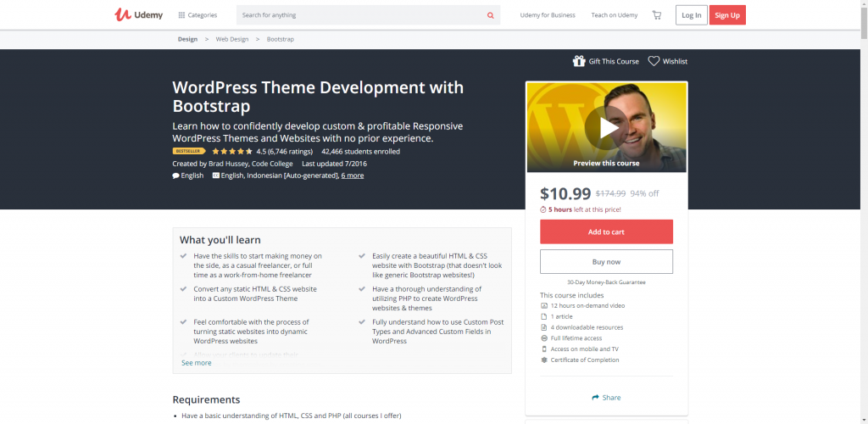Click Gift This Course text
This screenshot has width=868, height=424.
tap(614, 61)
